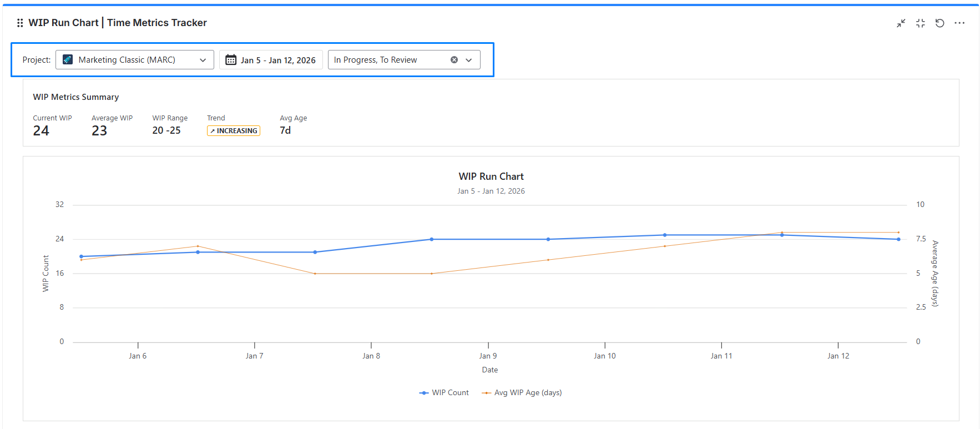Screen dimensions: 980x429
Task: Clear the selected statuses with the X icon
Action: pyautogui.click(x=454, y=60)
